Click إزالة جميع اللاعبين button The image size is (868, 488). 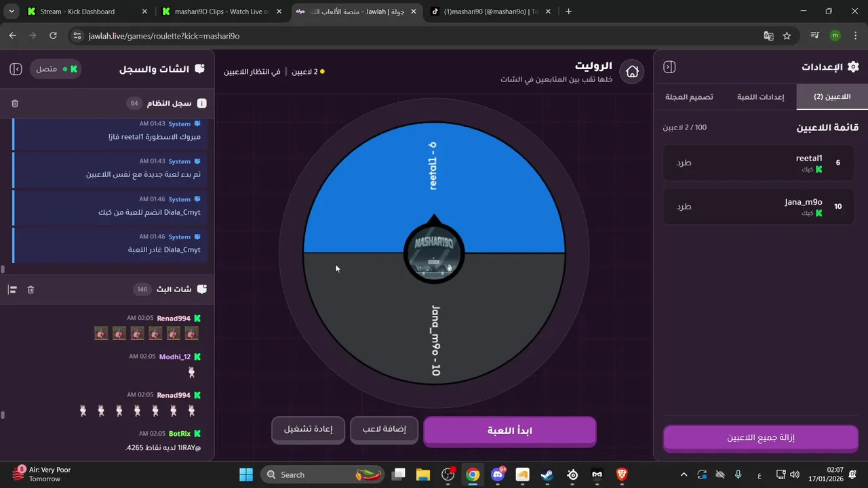coord(760,438)
